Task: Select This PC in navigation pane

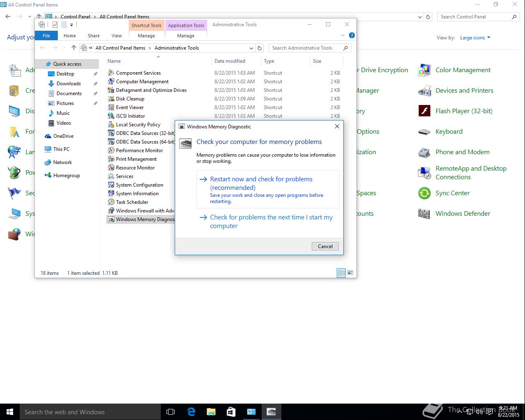Action: click(x=61, y=149)
